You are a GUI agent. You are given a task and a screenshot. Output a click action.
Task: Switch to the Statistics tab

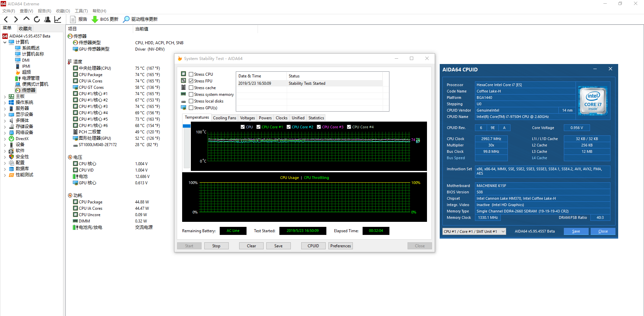(316, 118)
